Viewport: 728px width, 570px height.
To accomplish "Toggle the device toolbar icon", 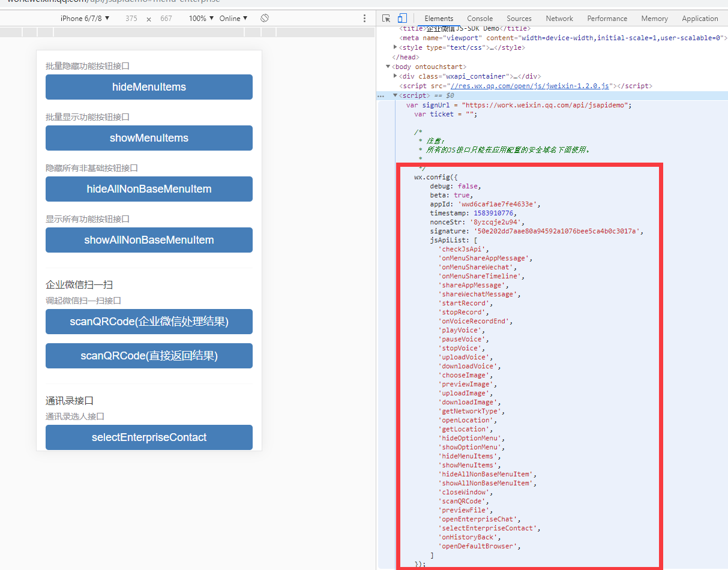I will tap(403, 19).
